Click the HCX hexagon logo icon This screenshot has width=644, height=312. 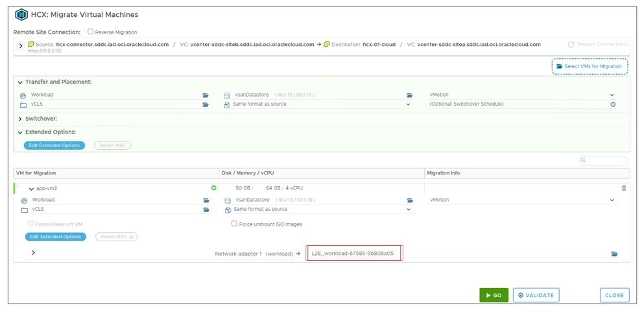21,15
